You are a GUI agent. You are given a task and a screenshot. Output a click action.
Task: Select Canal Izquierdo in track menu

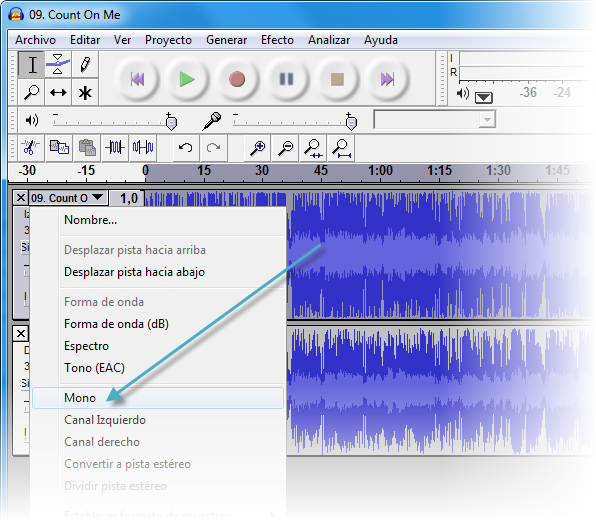158,420
